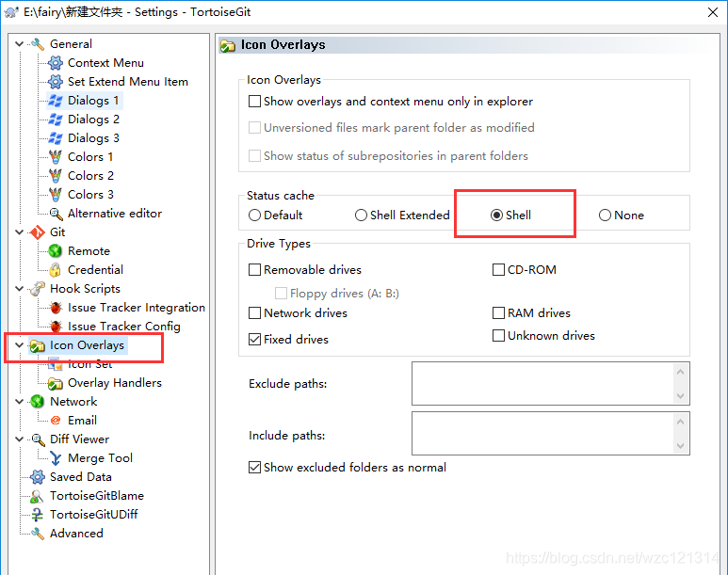728x575 pixels.
Task: Click the Diff Viewer magnifier icon
Action: point(38,439)
